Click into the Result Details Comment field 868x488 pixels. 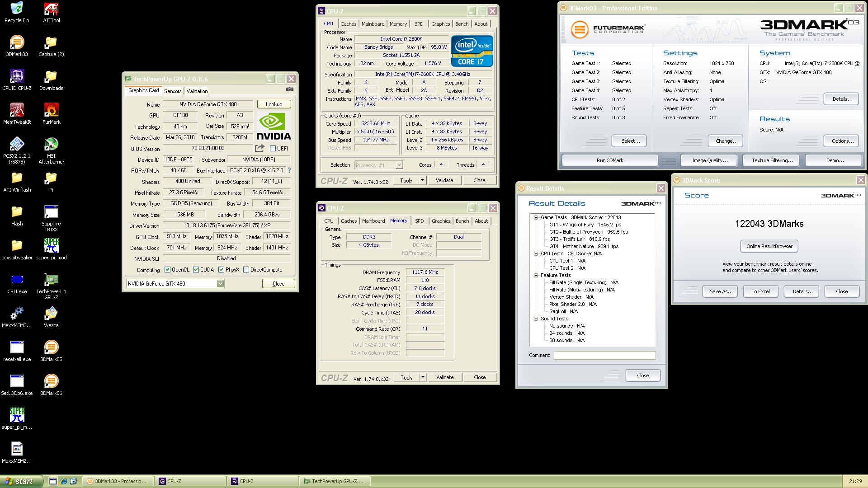(x=604, y=356)
